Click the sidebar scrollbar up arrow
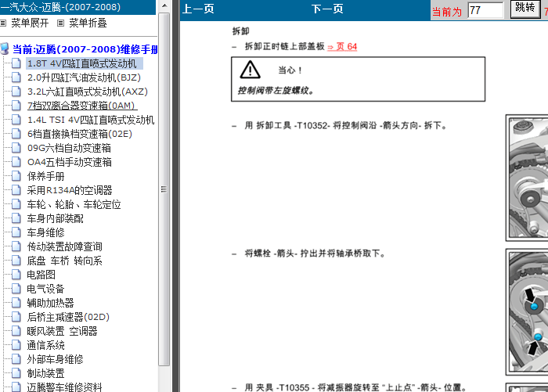Screen dimensions: 548x392 (164, 5)
